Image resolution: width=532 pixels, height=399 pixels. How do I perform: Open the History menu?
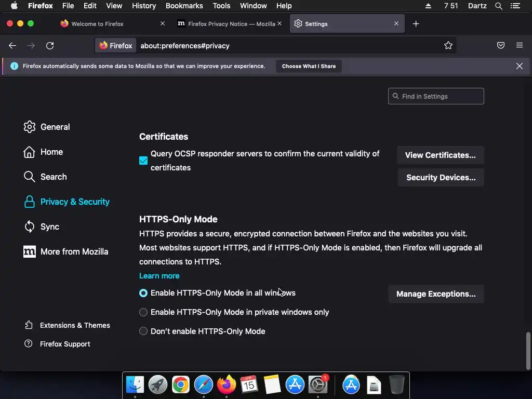(144, 6)
